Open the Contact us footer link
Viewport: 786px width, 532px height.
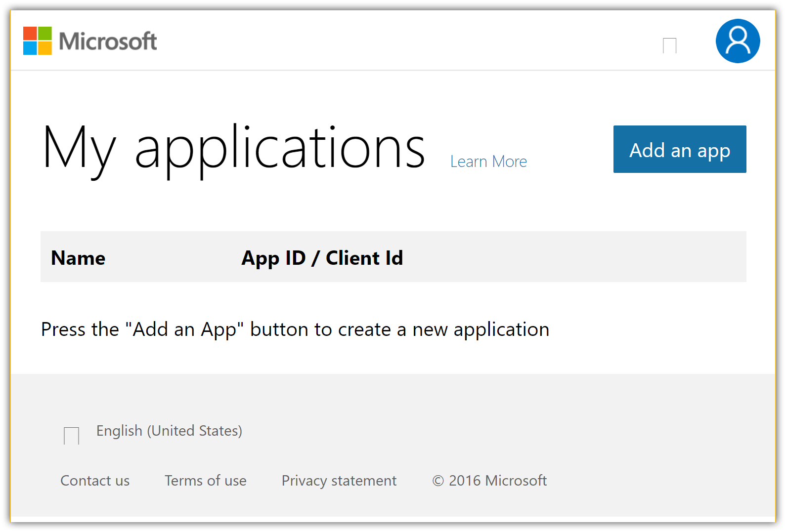click(x=95, y=481)
